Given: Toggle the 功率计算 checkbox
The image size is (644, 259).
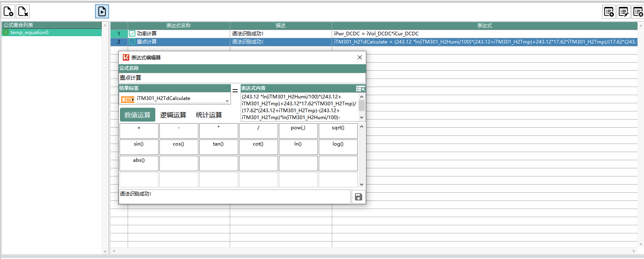Looking at the screenshot, I should [132, 34].
